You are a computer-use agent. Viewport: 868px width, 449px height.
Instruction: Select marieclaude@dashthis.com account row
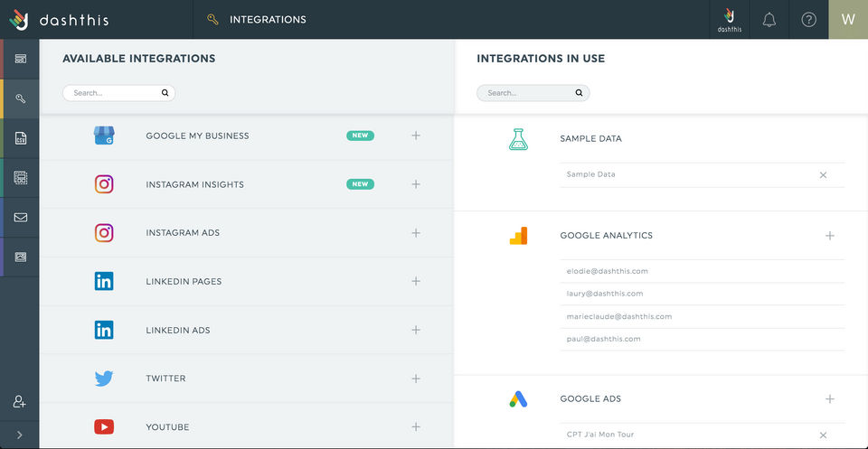703,316
